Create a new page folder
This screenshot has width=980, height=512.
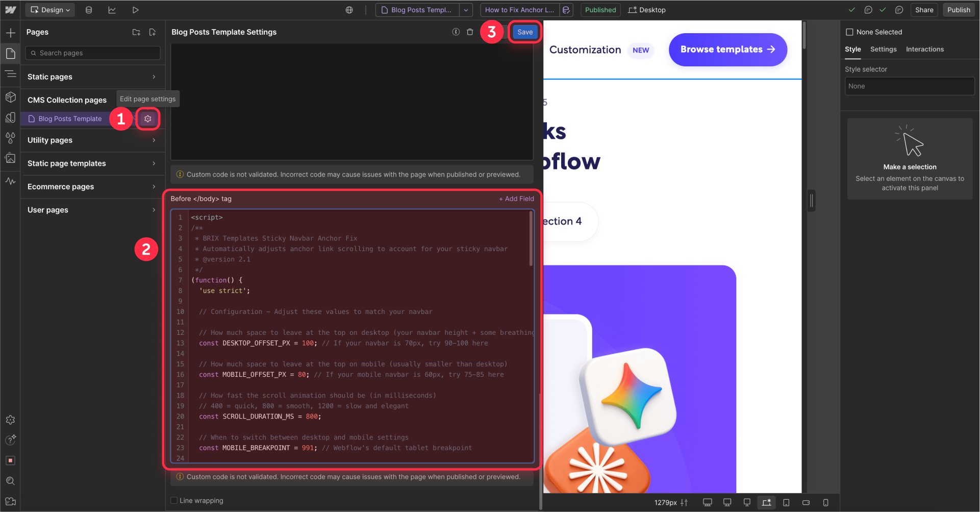tap(136, 32)
